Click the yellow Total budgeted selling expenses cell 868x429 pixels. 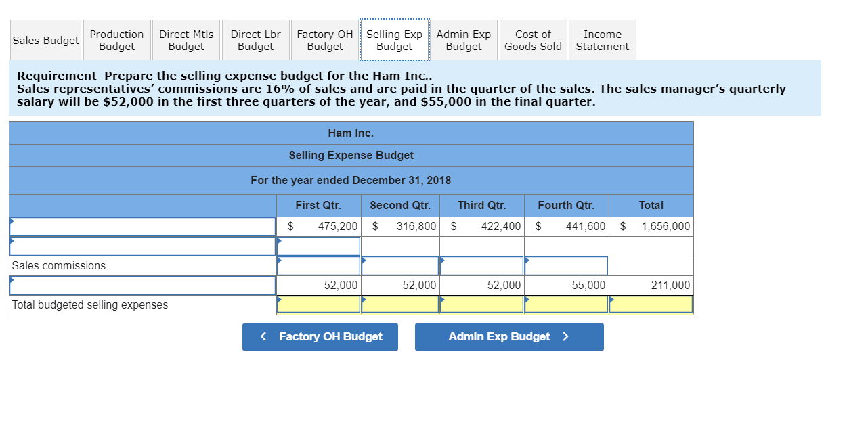(x=318, y=304)
